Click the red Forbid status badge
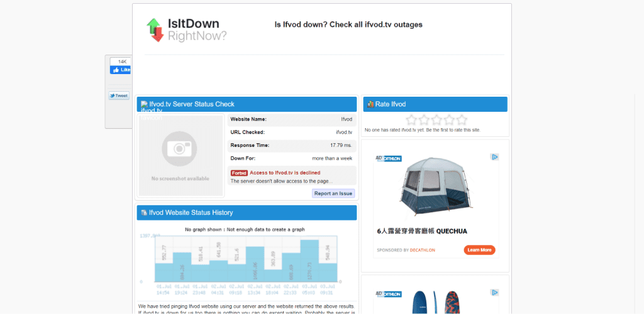The width and height of the screenshot is (644, 314). [239, 173]
